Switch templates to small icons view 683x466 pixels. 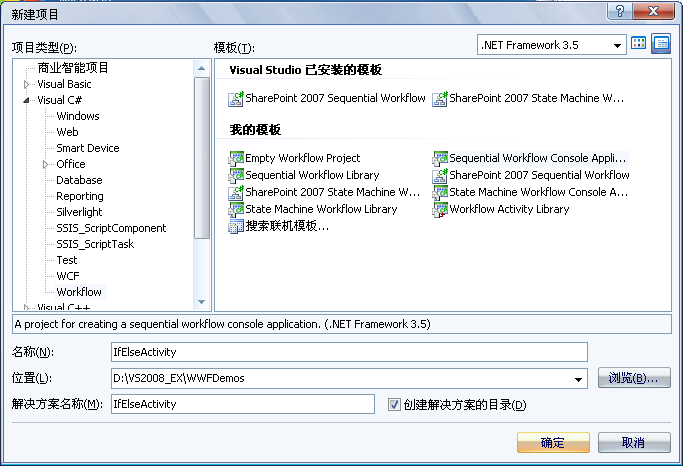coord(661,44)
